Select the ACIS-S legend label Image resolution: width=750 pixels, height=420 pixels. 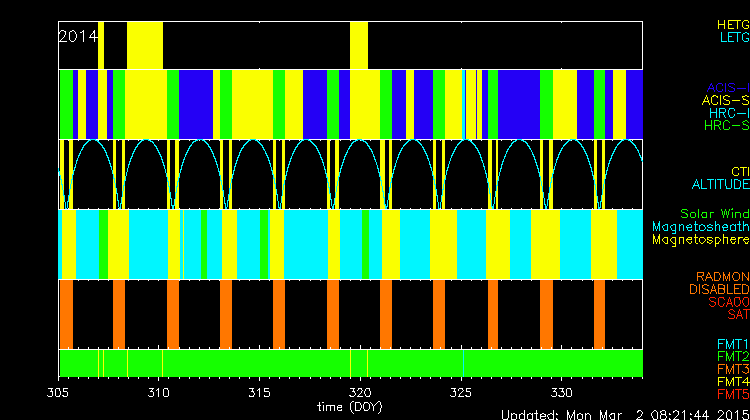[x=725, y=100]
